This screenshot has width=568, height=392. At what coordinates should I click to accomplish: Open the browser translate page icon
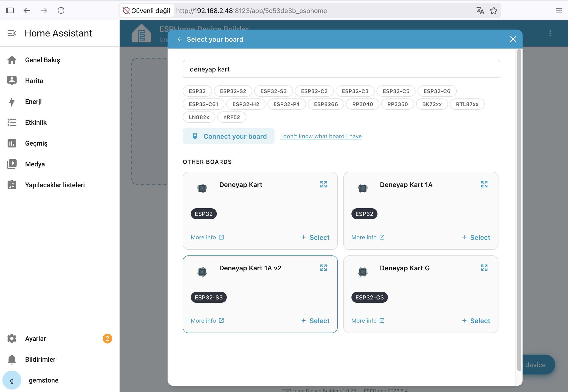(480, 11)
